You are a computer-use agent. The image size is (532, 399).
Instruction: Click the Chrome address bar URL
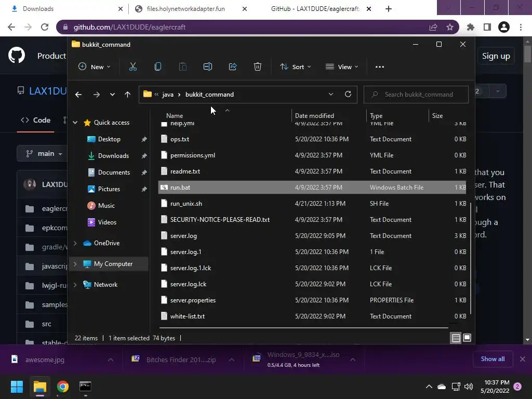(129, 27)
